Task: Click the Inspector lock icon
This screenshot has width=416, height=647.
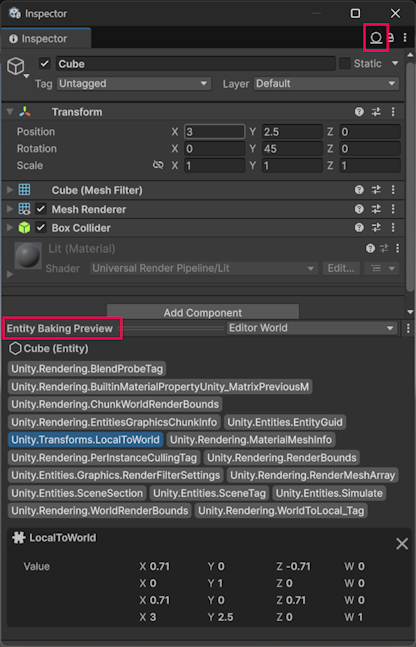Action: [391, 38]
